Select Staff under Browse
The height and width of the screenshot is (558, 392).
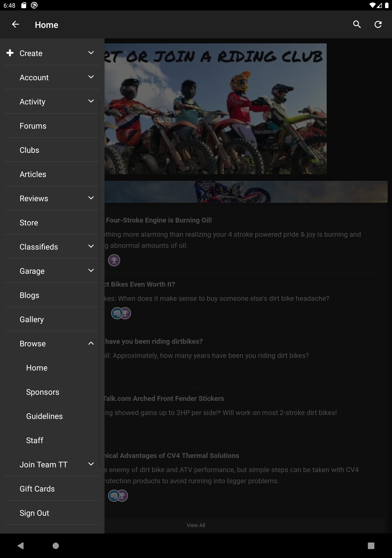(x=52, y=440)
